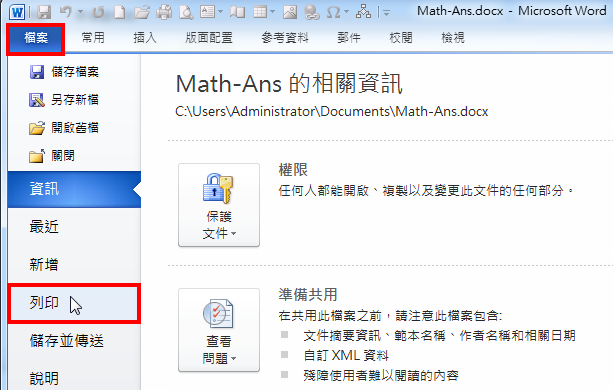
Task: Click the icon beside 另存新檔
Action: 37,100
